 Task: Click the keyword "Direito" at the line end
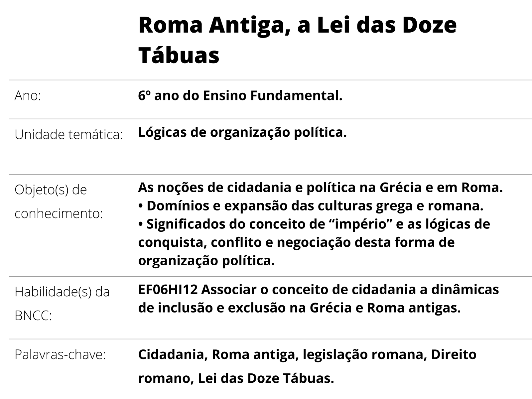[x=454, y=355]
